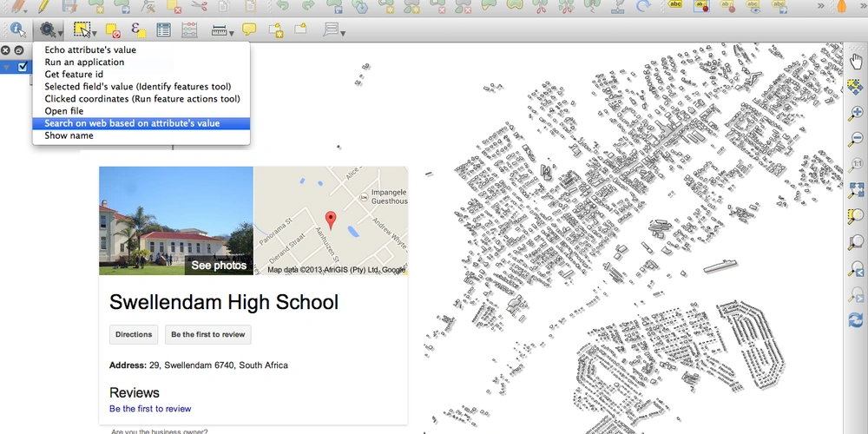Click the Zoom Last icon

click(x=856, y=268)
